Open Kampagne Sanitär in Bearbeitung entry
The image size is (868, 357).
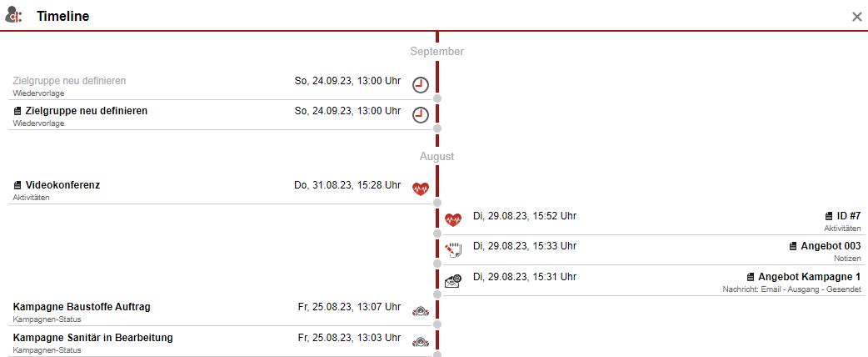[92, 338]
